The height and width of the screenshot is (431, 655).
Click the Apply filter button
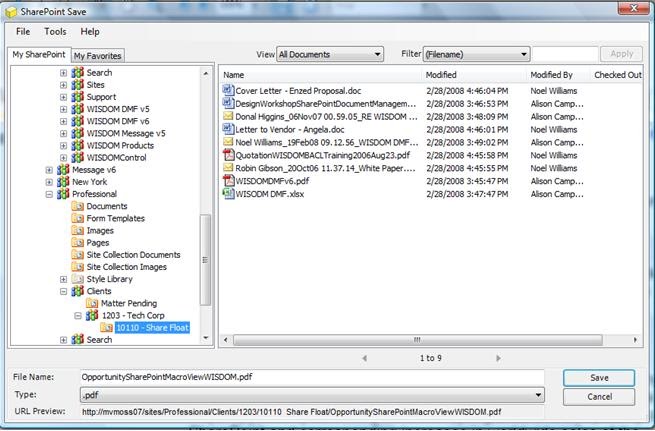pyautogui.click(x=621, y=54)
